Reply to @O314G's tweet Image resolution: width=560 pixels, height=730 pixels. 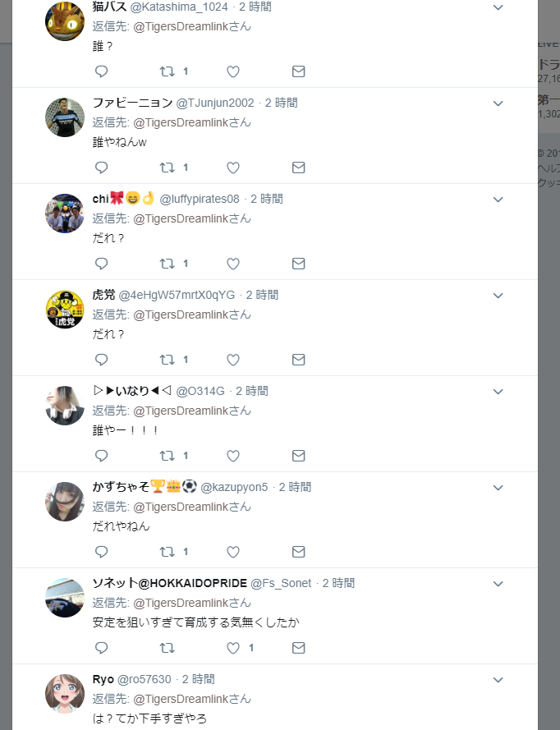tap(101, 456)
